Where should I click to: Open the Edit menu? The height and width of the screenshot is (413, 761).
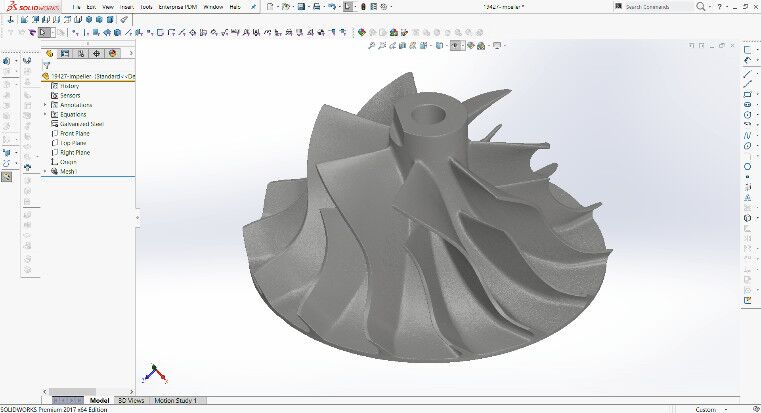[91, 7]
